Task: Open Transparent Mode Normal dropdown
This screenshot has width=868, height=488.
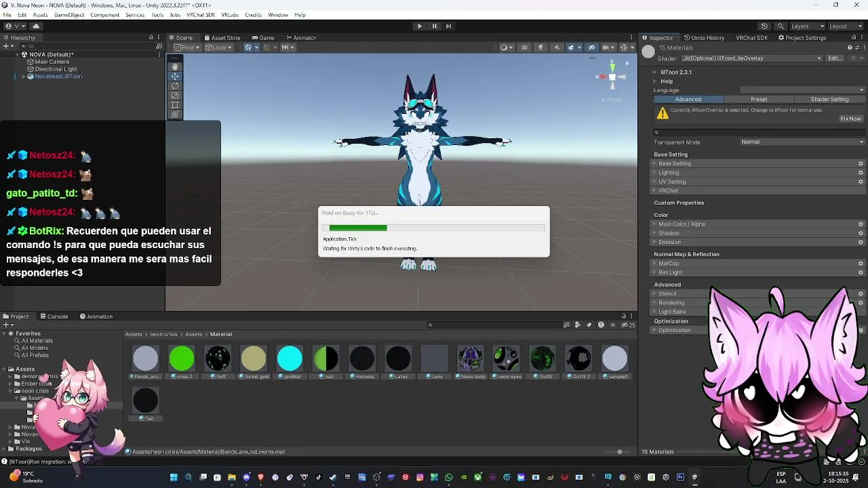Action: tap(802, 142)
